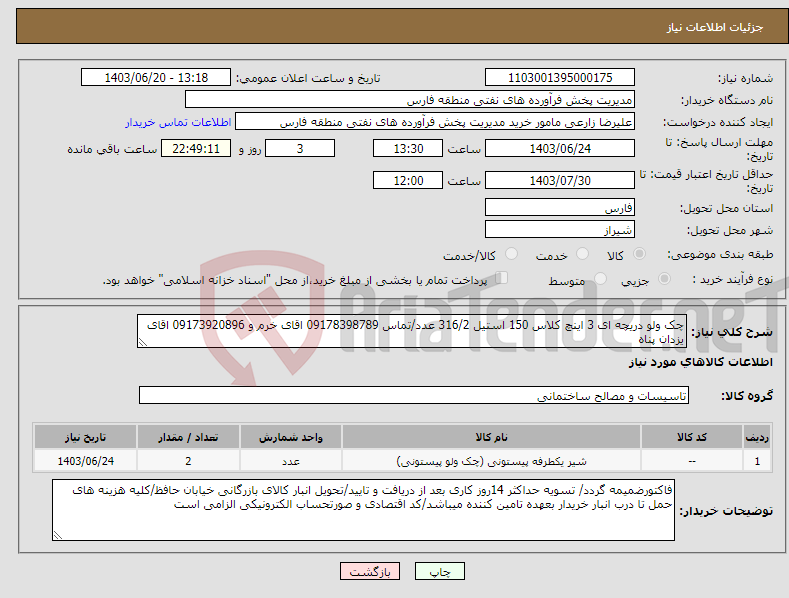Click the واحد شمارش column header
This screenshot has height=598, width=789.
[x=291, y=437]
